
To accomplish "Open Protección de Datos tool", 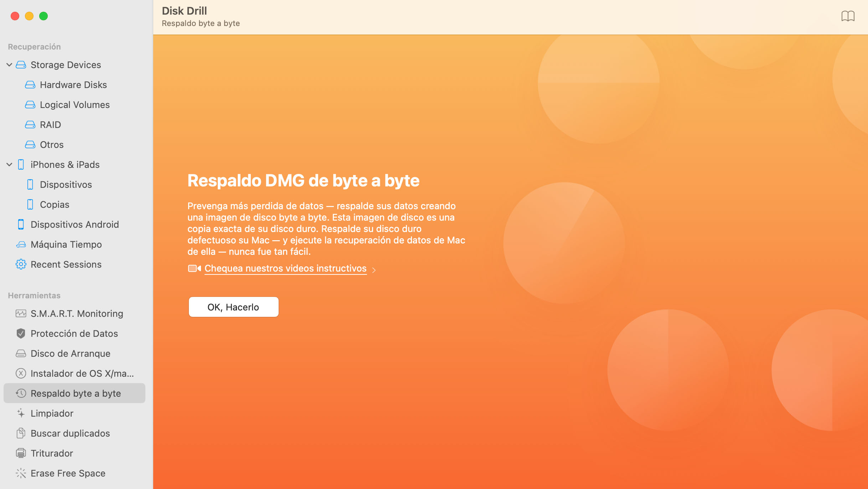I will pyautogui.click(x=73, y=333).
